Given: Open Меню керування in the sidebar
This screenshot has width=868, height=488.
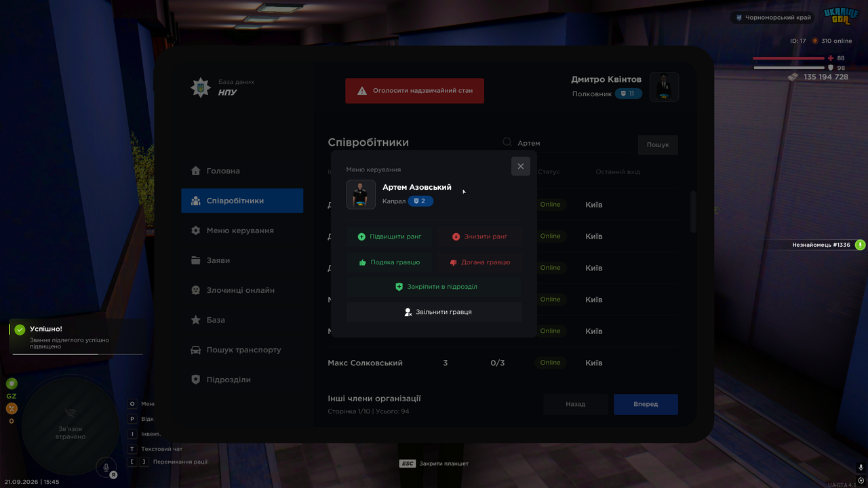Looking at the screenshot, I should (x=242, y=230).
